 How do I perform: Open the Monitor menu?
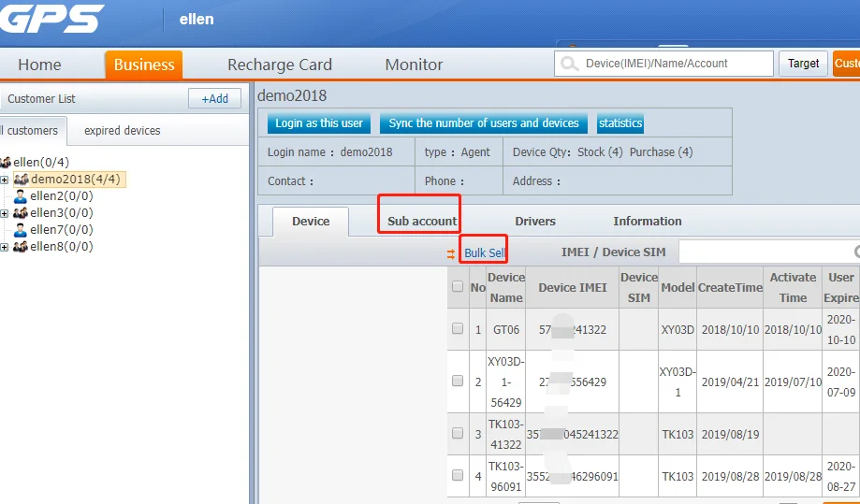pyautogui.click(x=414, y=65)
